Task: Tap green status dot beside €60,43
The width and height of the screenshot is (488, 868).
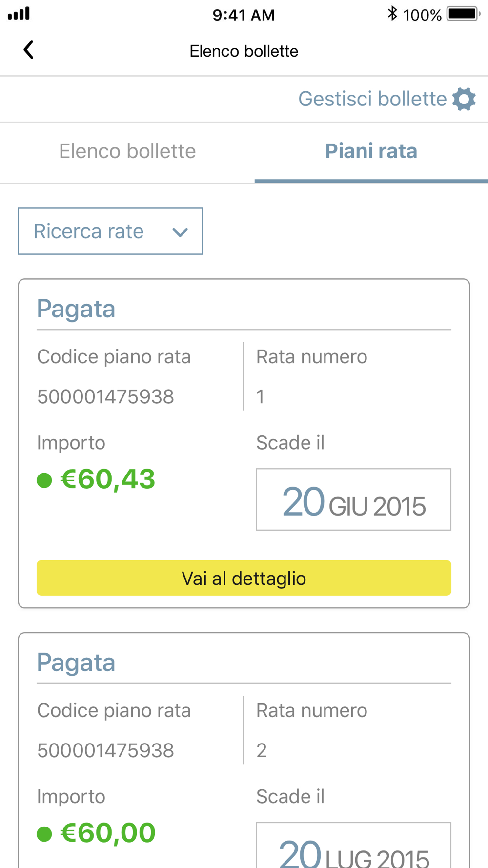Action: [44, 480]
